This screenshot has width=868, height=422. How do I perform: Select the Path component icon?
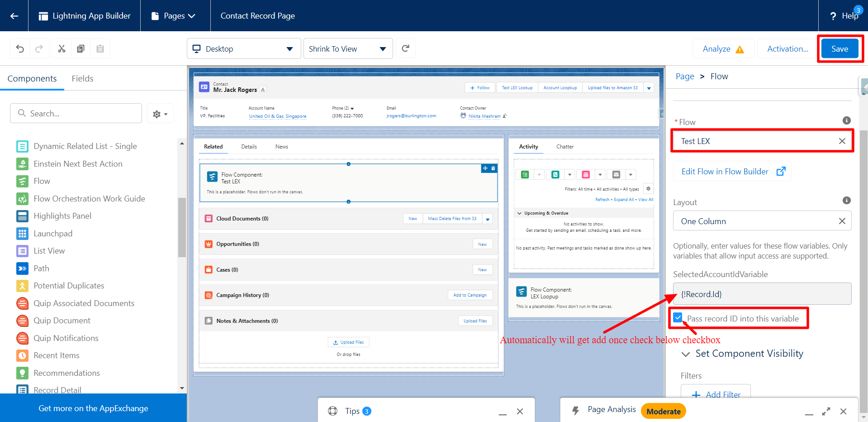click(22, 269)
